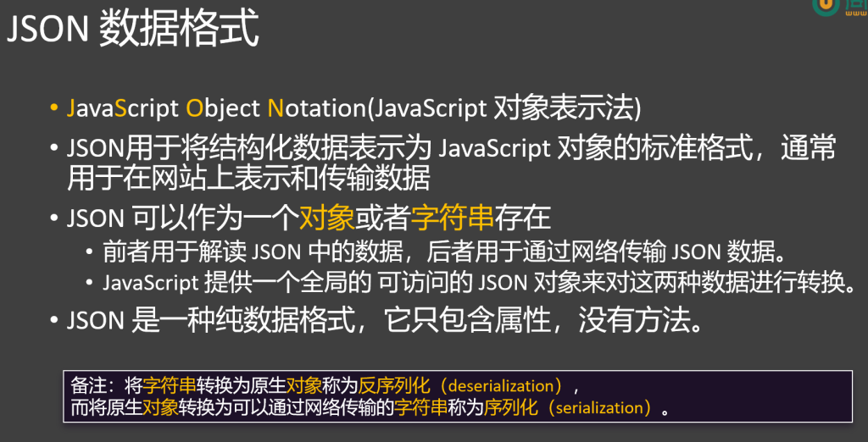Click the orange letter "J" starting the first bullet

pyautogui.click(x=73, y=108)
